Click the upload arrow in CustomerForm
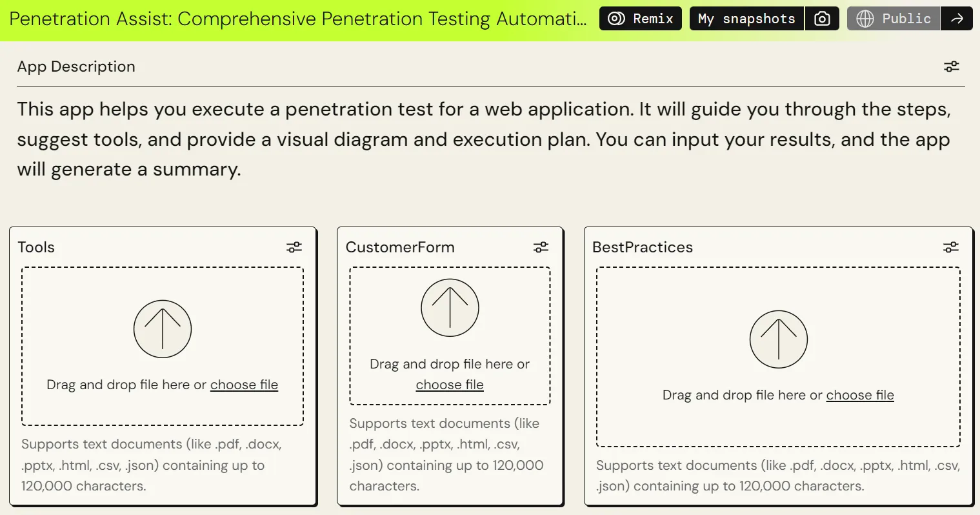 tap(450, 308)
